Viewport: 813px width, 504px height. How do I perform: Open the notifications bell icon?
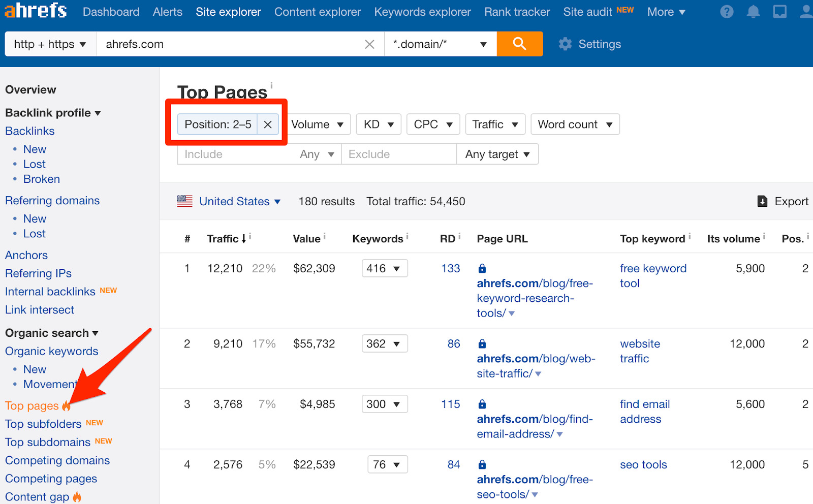point(753,12)
